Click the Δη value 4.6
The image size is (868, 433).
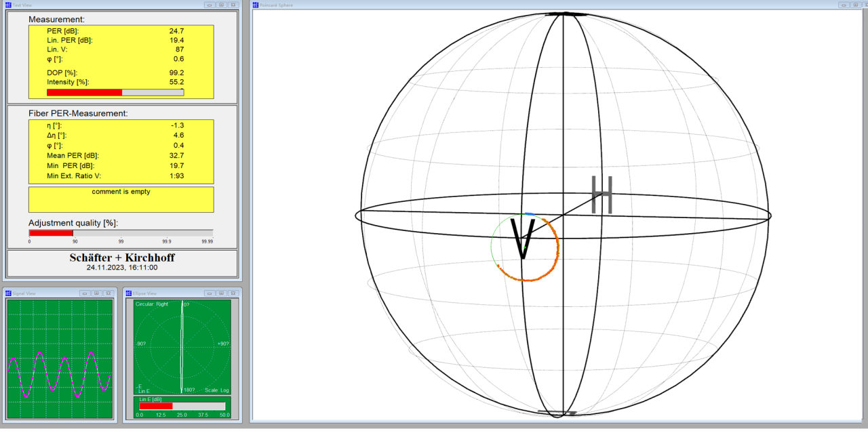179,135
